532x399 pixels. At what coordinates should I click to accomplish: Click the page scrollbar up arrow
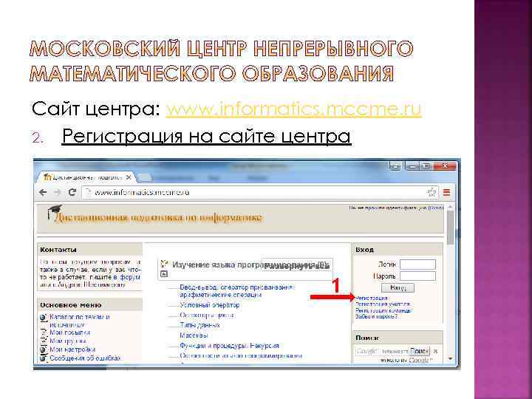click(450, 207)
